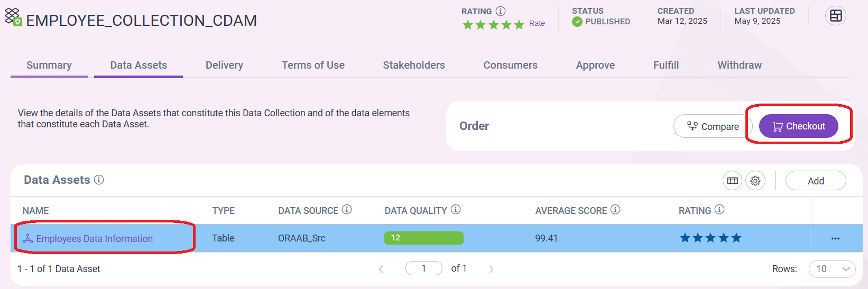868x289 pixels.
Task: Click the Data Source column info icon
Action: click(347, 210)
